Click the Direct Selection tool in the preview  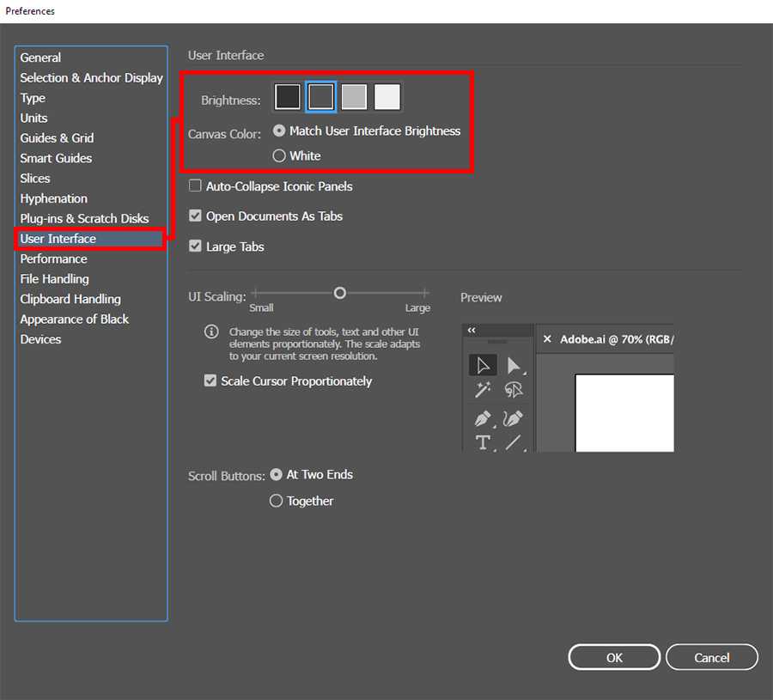tap(514, 365)
